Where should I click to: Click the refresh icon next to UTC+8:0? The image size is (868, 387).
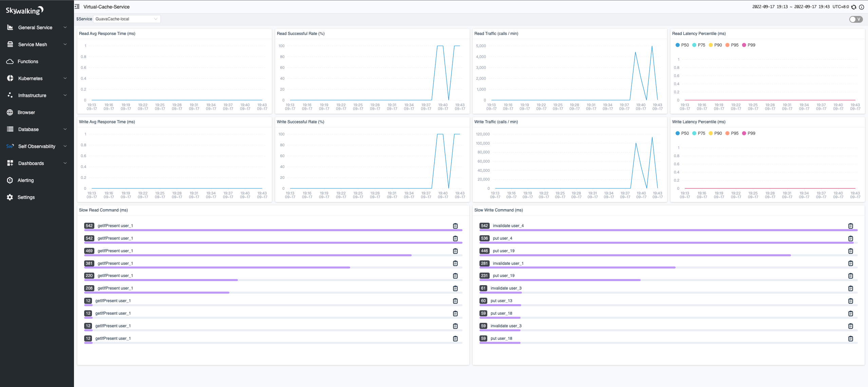tap(854, 7)
